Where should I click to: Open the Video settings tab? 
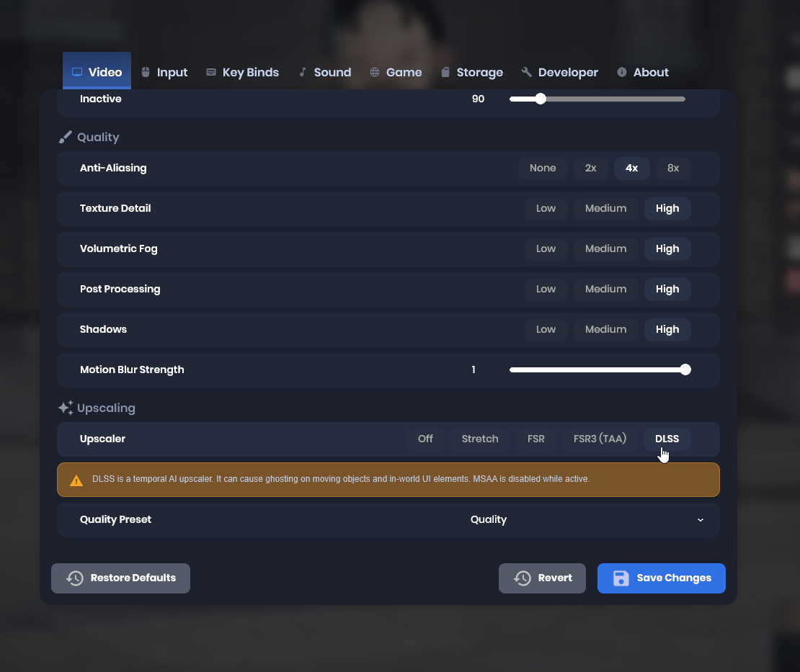coord(97,71)
